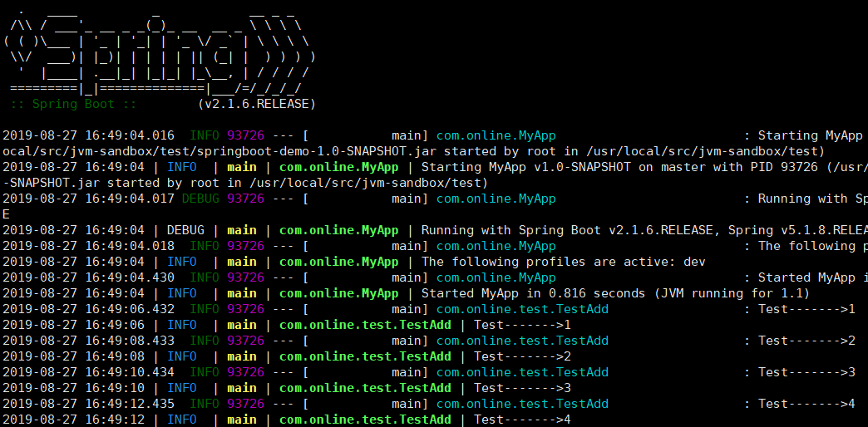
Task: Click the white 'DEBUG' level in pipe-separated line
Action: click(185, 230)
